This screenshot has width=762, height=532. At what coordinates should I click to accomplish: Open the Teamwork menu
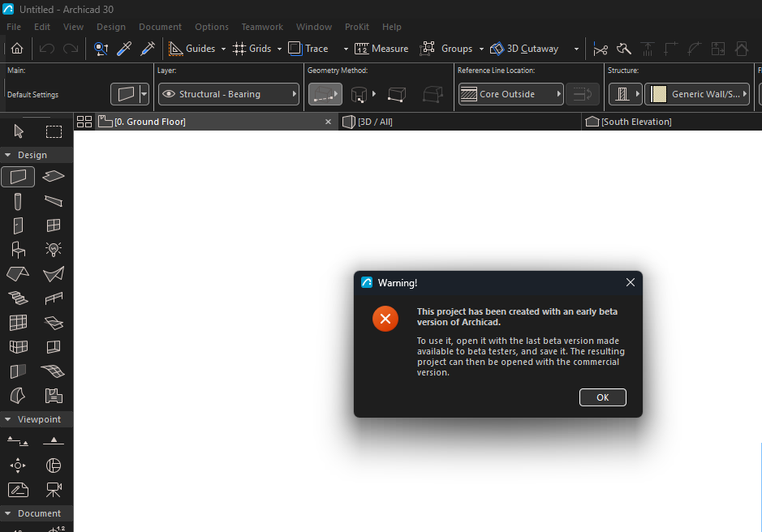coord(262,27)
